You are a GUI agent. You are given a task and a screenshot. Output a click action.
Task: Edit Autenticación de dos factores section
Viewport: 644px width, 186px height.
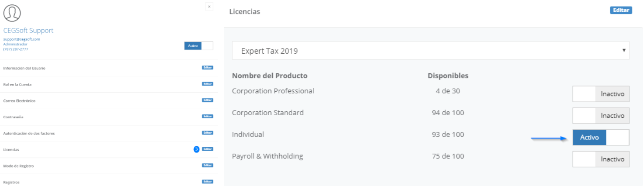pos(208,133)
